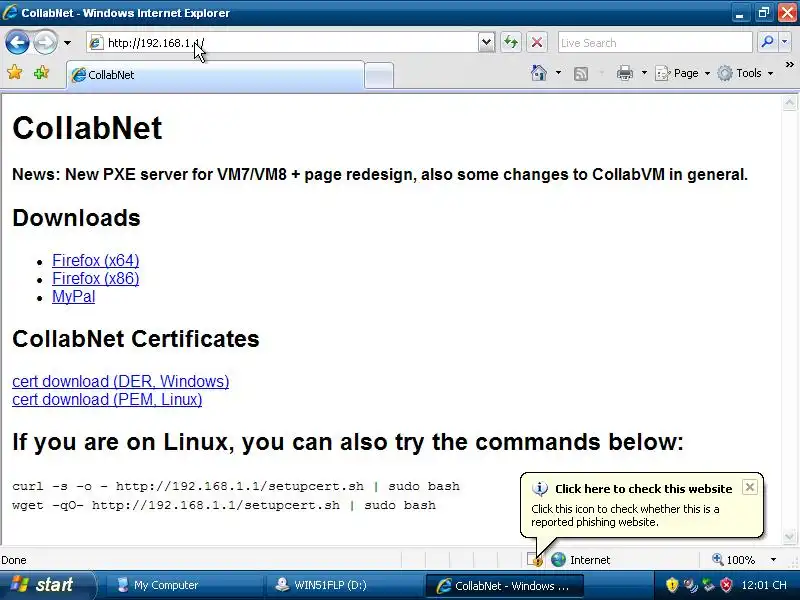Viewport: 800px width, 600px height.
Task: Expand the address bar history dropdown
Action: [x=487, y=43]
